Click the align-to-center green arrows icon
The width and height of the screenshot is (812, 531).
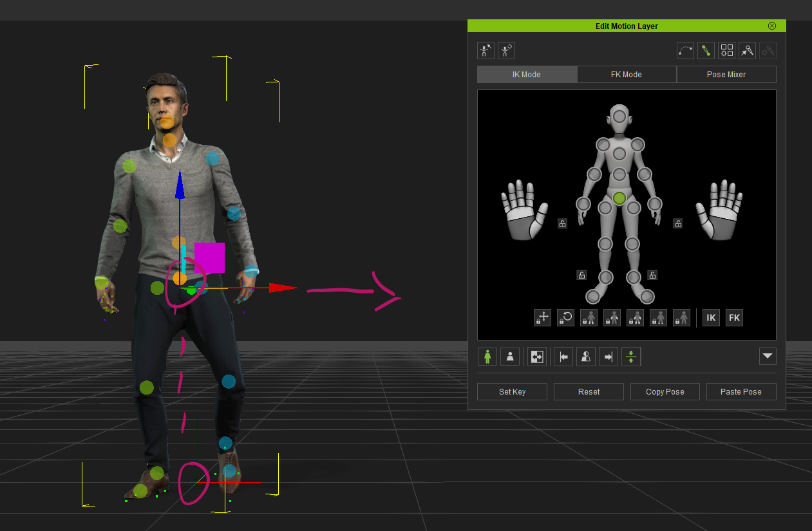tap(631, 357)
